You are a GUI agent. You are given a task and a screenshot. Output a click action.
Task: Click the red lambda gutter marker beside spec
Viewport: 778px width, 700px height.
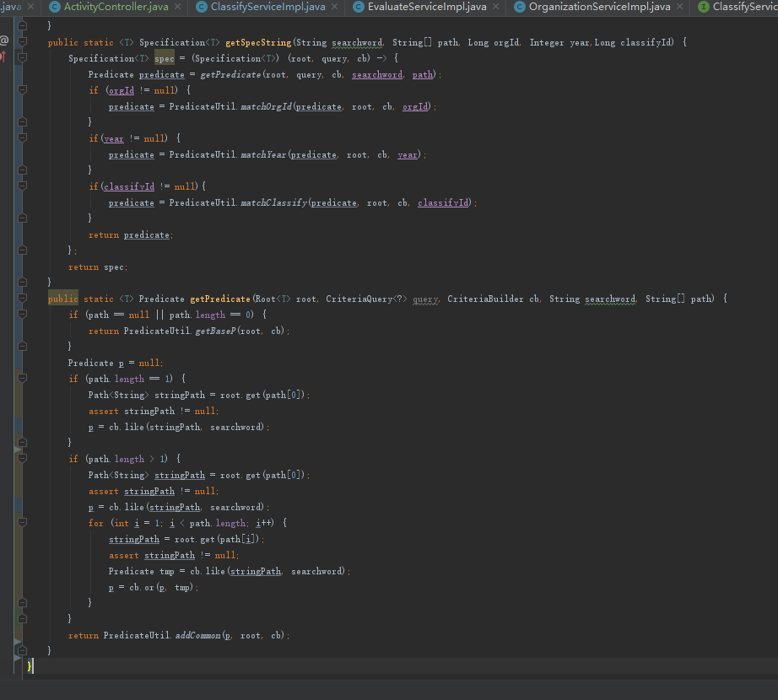(x=4, y=57)
